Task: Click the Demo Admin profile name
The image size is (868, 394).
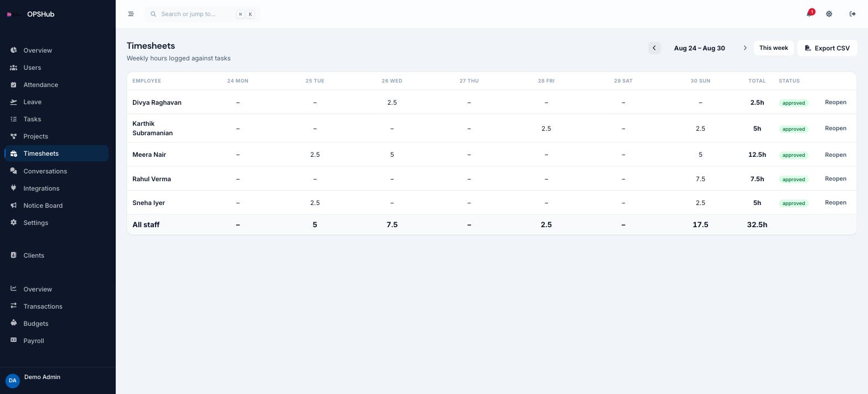Action: click(42, 377)
